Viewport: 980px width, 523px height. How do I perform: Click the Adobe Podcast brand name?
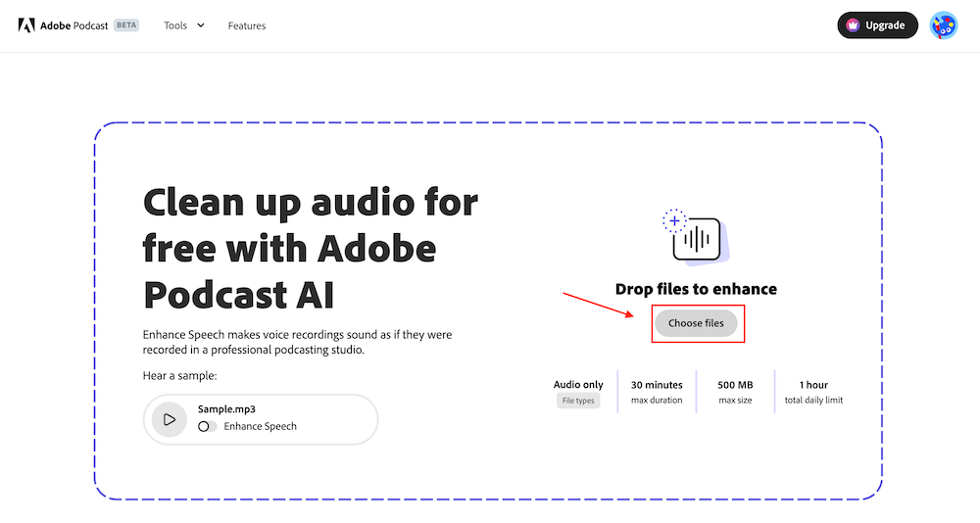(x=73, y=25)
